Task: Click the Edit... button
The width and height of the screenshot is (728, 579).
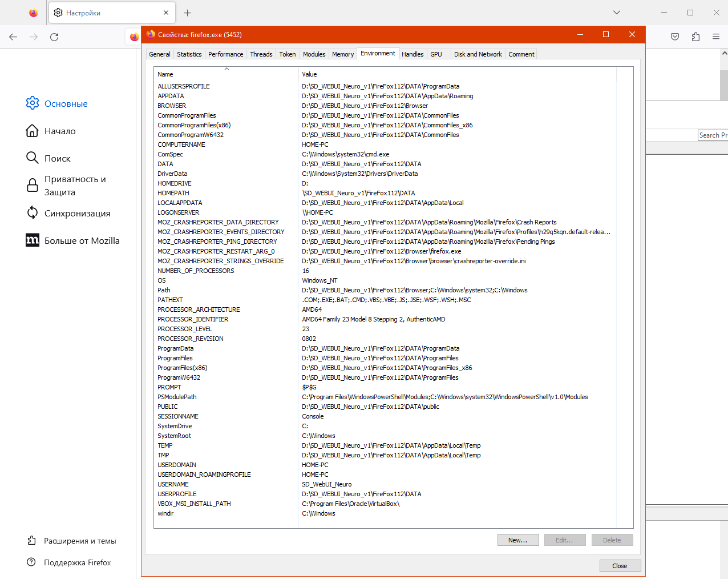Action: pyautogui.click(x=565, y=540)
